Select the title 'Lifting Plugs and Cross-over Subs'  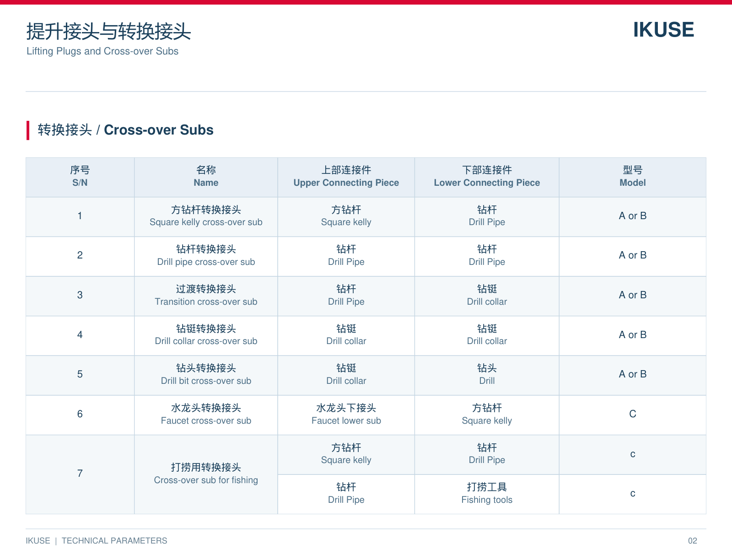[102, 51]
